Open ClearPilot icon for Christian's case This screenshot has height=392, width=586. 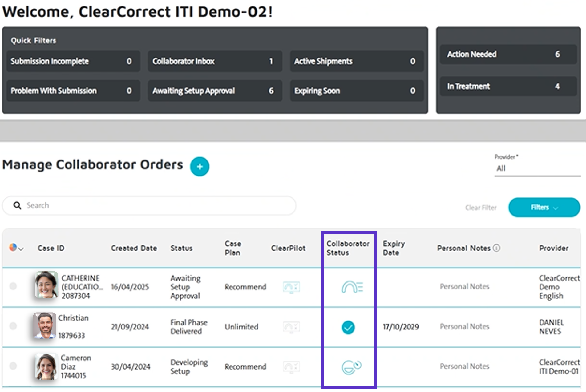coord(291,327)
